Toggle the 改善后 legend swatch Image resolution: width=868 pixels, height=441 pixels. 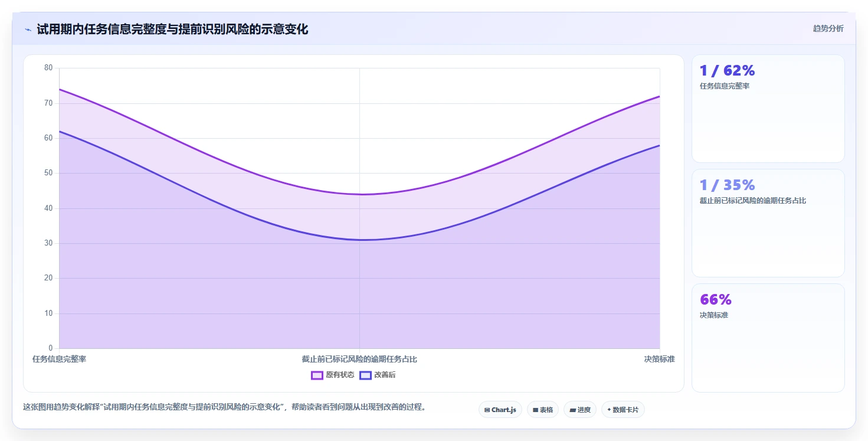365,375
